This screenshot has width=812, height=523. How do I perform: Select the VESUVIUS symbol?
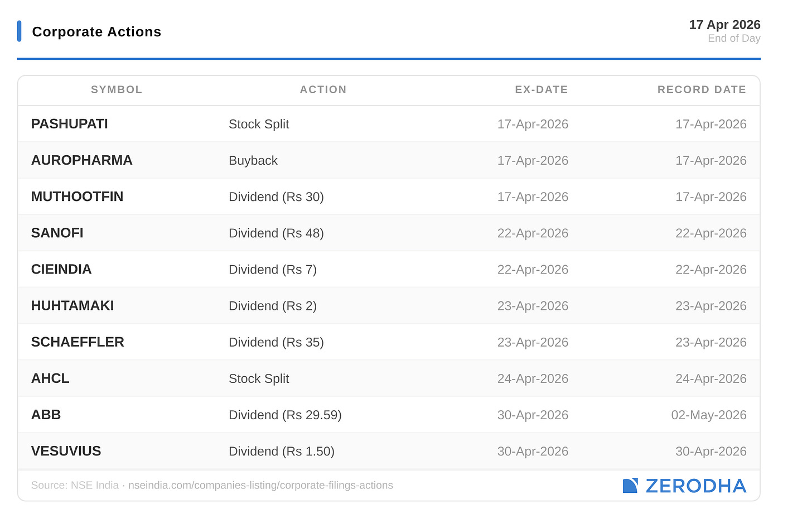[66, 451]
